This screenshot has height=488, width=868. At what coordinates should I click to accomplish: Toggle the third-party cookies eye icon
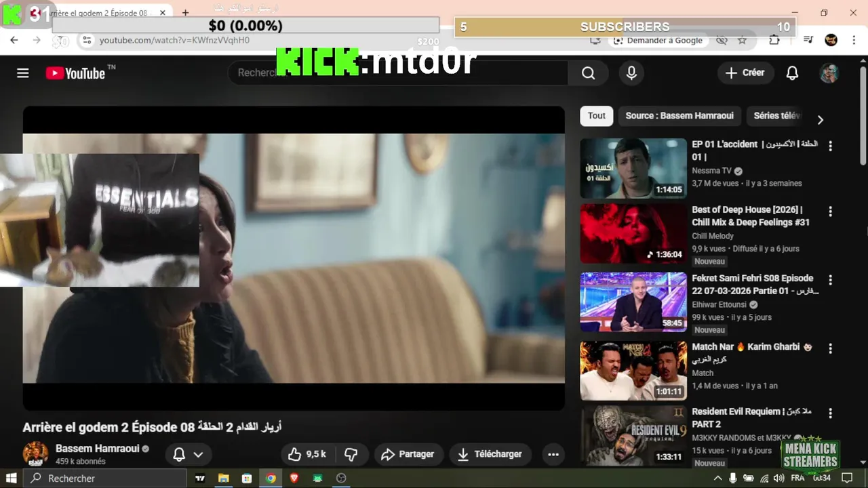click(722, 41)
